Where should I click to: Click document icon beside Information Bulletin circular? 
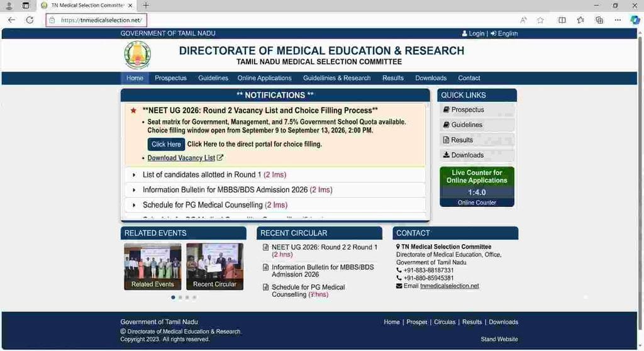click(266, 267)
